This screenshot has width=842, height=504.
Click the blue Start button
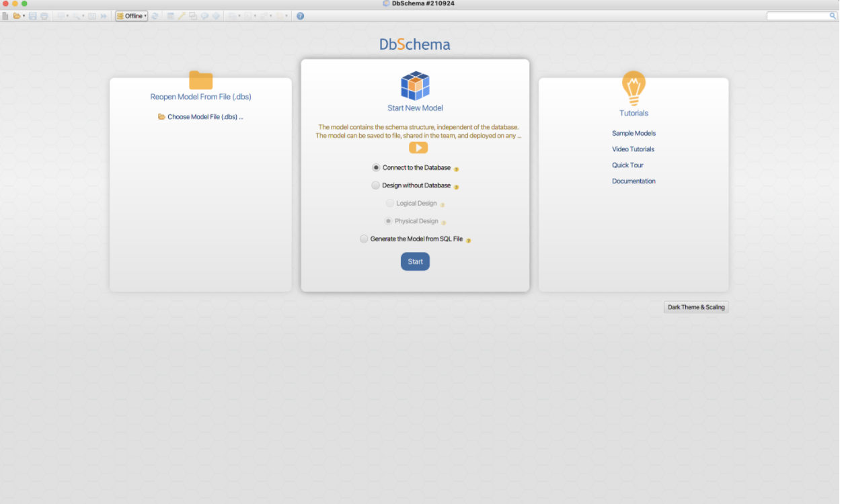click(x=415, y=261)
